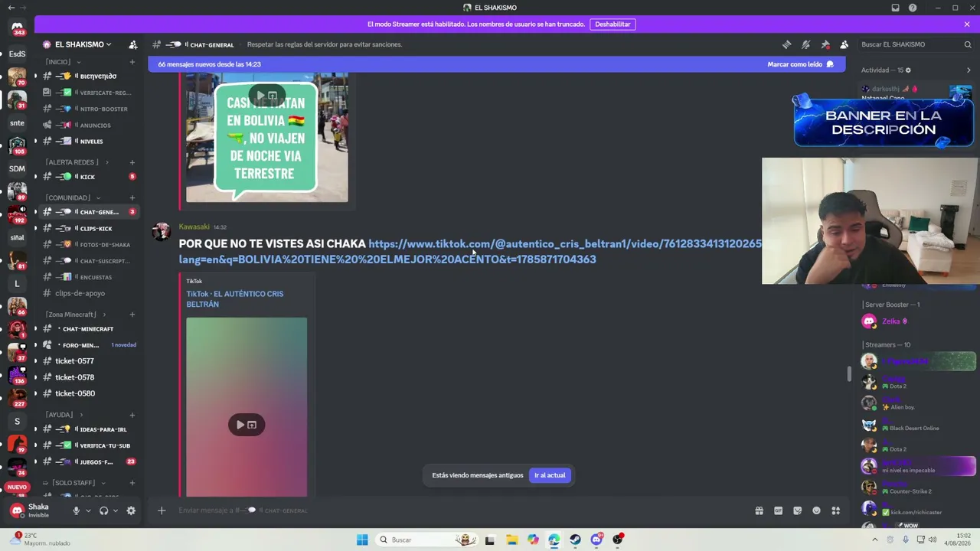Open User Settings gear icon
The image size is (980, 551).
click(131, 510)
